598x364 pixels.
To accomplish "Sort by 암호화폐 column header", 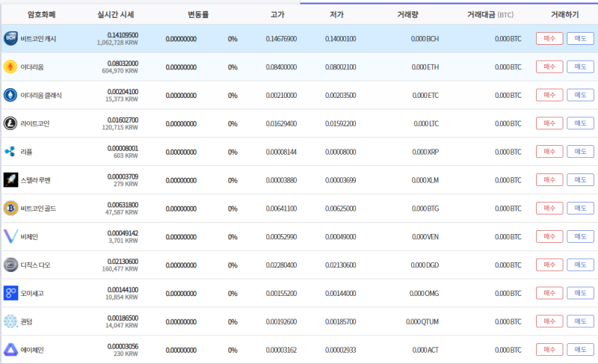I will (x=42, y=14).
